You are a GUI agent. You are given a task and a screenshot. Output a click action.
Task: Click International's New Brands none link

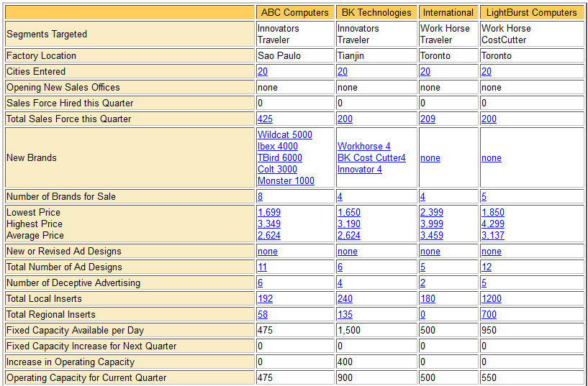pyautogui.click(x=430, y=158)
